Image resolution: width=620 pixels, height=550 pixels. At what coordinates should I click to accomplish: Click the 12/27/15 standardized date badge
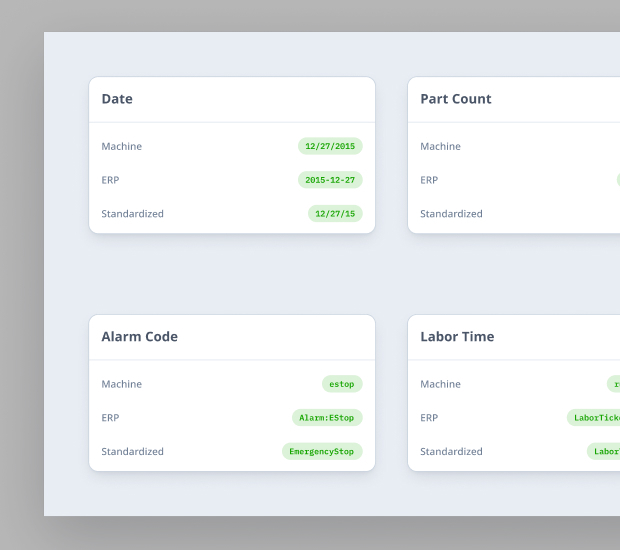(x=335, y=214)
